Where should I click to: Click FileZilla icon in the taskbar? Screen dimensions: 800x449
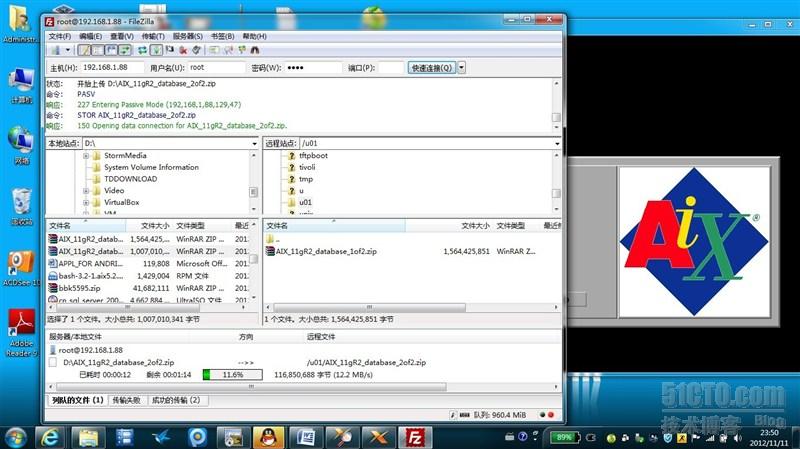pyautogui.click(x=415, y=437)
